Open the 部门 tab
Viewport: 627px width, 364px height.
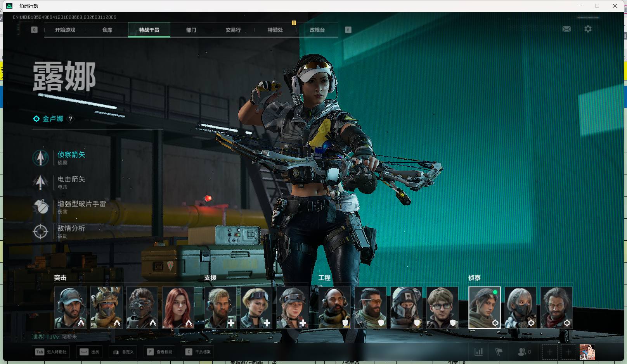click(x=191, y=30)
